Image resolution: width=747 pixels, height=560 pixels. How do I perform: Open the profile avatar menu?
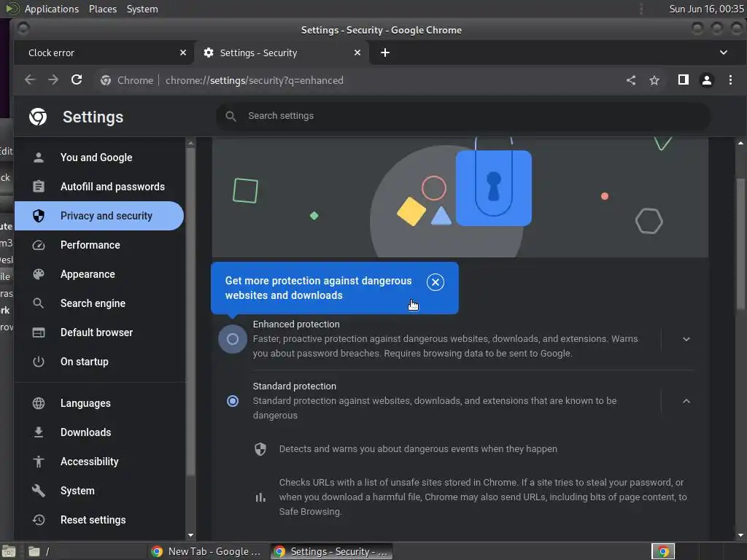point(707,80)
